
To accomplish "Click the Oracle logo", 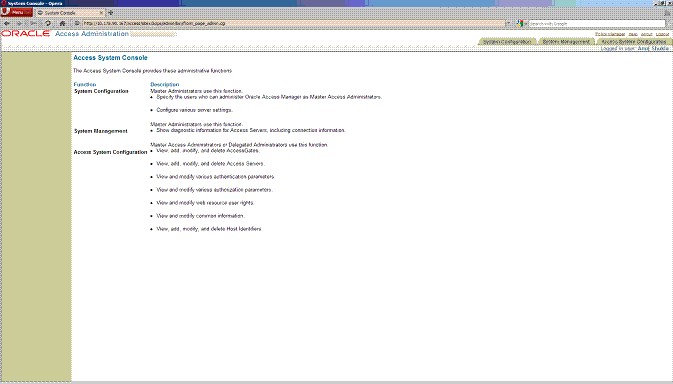I will pos(26,33).
